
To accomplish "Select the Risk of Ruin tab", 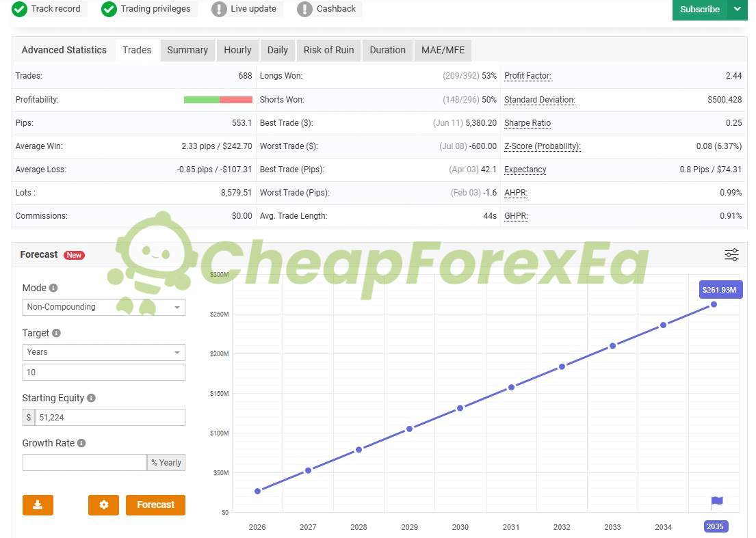I will 329,50.
